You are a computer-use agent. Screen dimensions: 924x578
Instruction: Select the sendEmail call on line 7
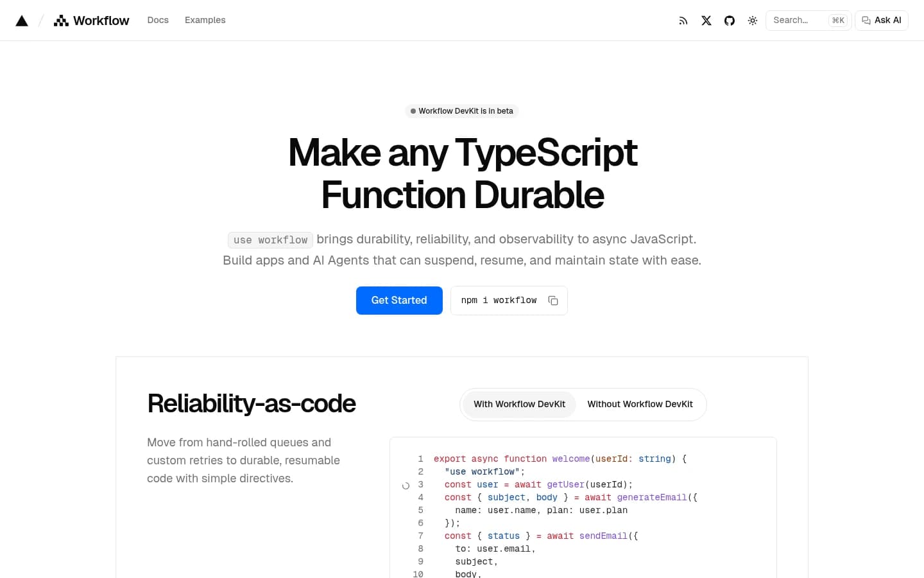pyautogui.click(x=603, y=536)
